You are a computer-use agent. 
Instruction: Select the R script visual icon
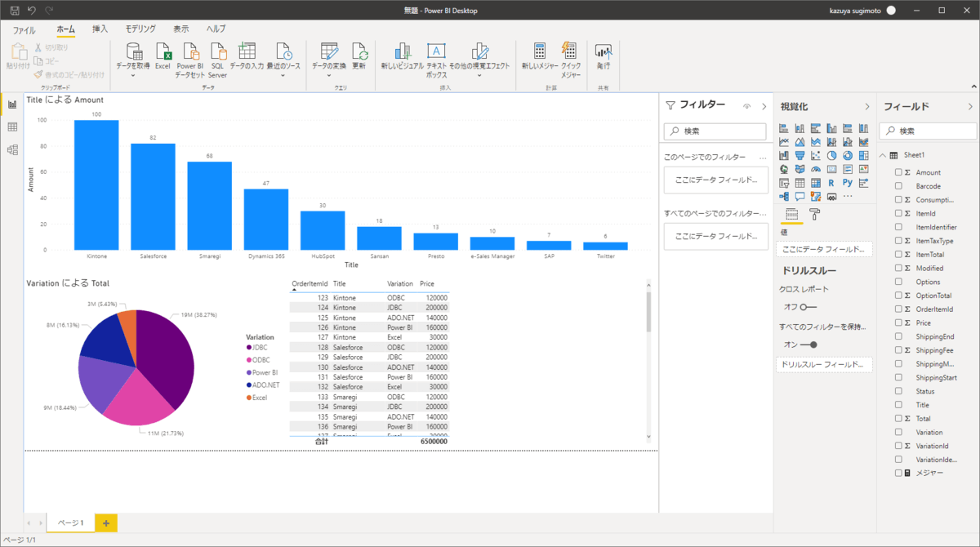point(831,183)
